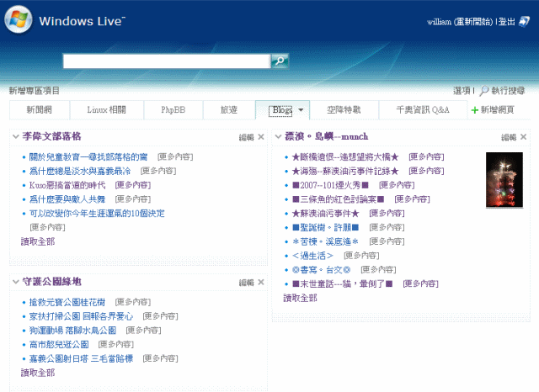Open article ＜過生活＞
539x392 pixels.
coord(312,256)
